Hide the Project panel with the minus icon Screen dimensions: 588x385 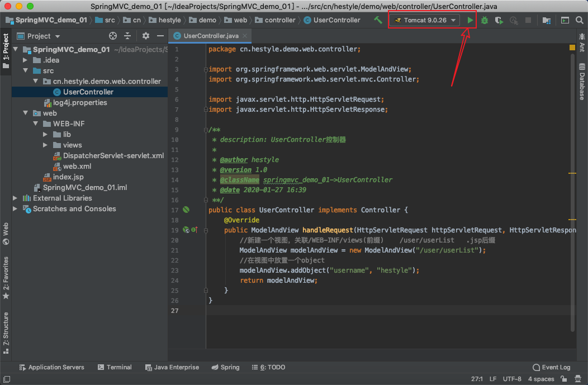[160, 36]
